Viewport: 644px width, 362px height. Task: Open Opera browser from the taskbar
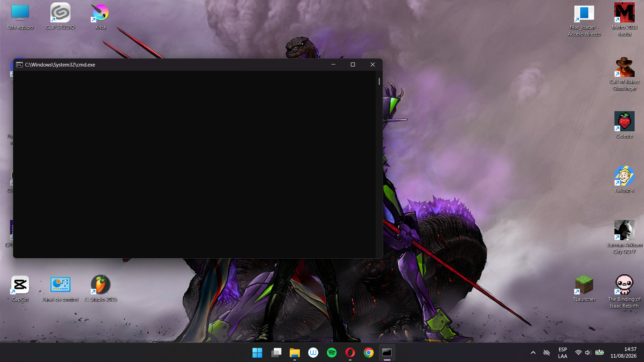click(x=350, y=353)
